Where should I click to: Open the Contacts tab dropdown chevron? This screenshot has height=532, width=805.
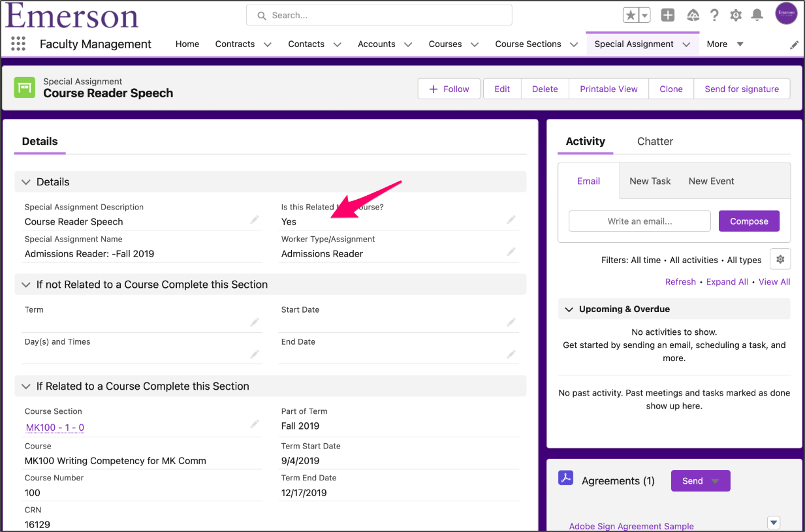pyautogui.click(x=337, y=44)
